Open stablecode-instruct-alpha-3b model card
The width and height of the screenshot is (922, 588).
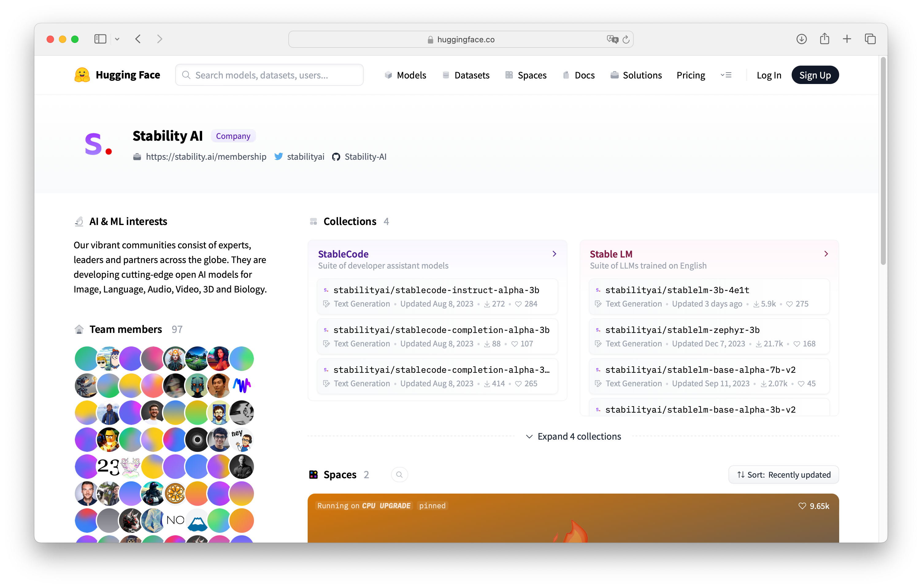(437, 297)
